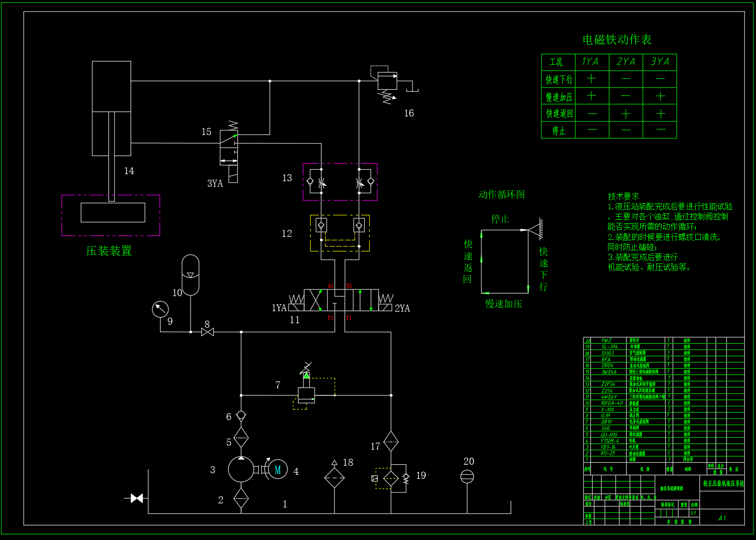Select the 技术要求 heading text
This screenshot has height=540, width=756.
624,196
